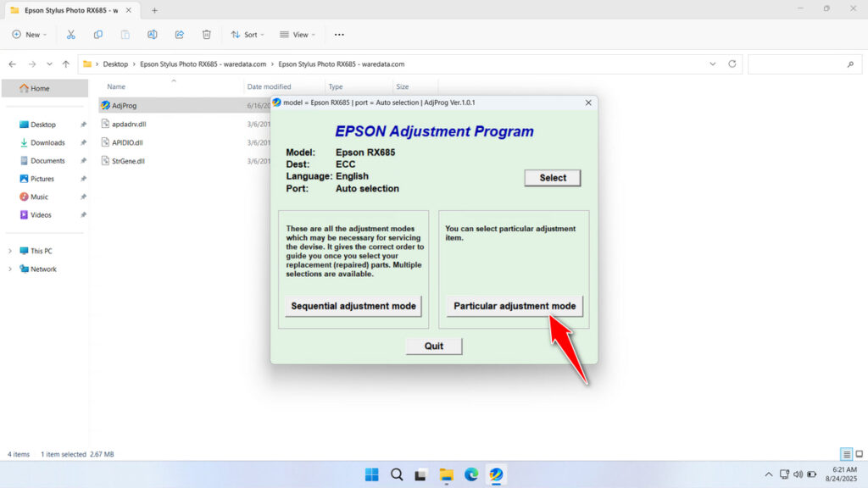Open Pictures in the navigation pane
868x488 pixels.
pyautogui.click(x=42, y=179)
